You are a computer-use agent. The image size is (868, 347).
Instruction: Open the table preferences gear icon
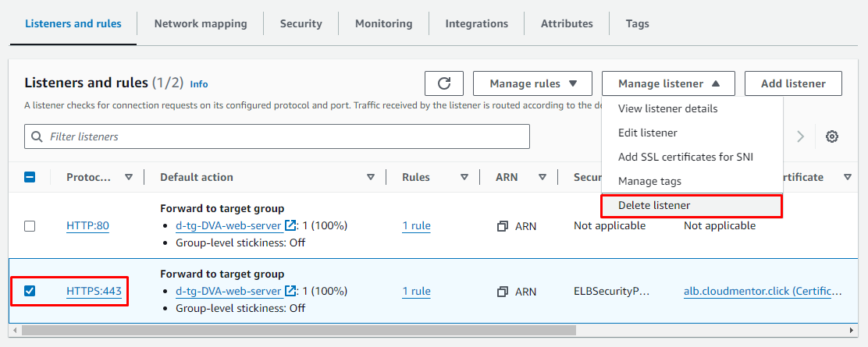[832, 136]
